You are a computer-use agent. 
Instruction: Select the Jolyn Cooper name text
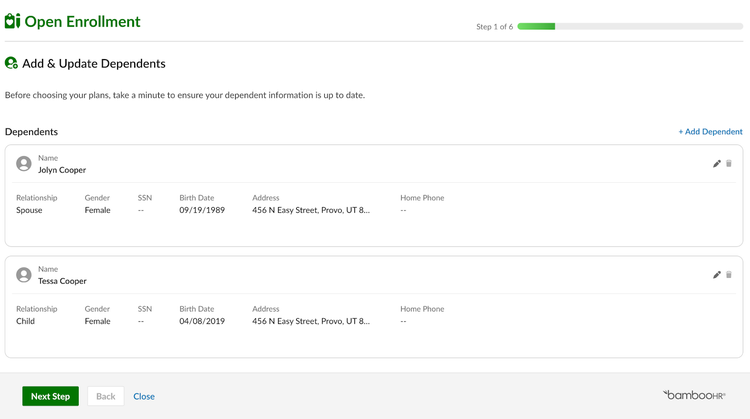(62, 170)
